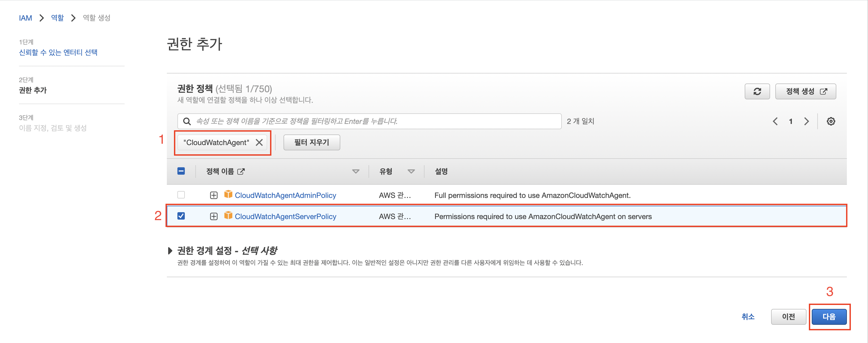Click the search magnifier icon
This screenshot has width=868, height=343.
tap(187, 121)
